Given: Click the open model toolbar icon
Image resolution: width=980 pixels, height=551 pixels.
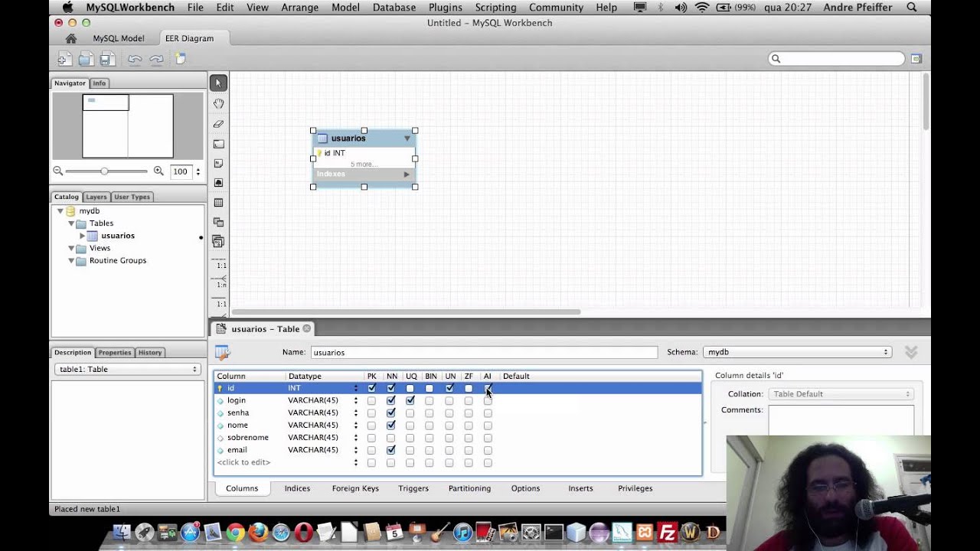Looking at the screenshot, I should click(86, 59).
